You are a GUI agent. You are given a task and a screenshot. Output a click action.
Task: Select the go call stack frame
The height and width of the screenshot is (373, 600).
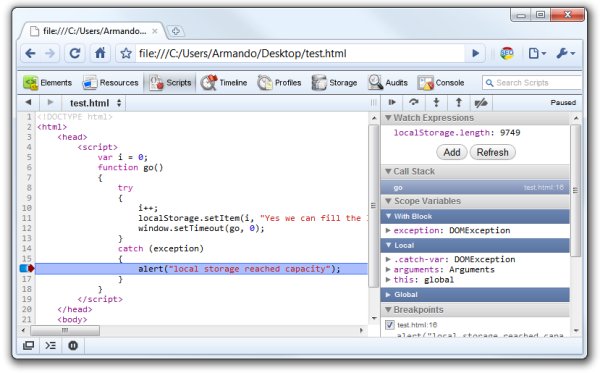[x=475, y=187]
